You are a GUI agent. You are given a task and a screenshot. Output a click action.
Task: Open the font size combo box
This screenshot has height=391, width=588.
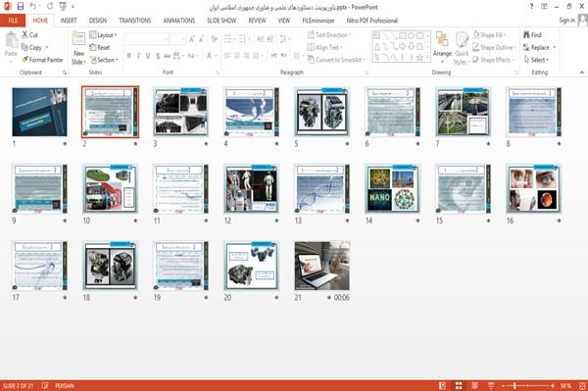(177, 38)
